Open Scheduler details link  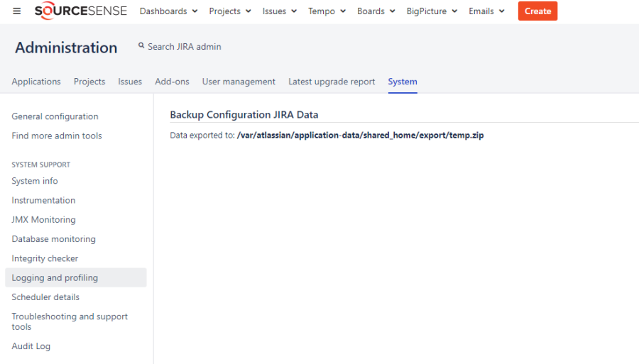pyautogui.click(x=45, y=297)
